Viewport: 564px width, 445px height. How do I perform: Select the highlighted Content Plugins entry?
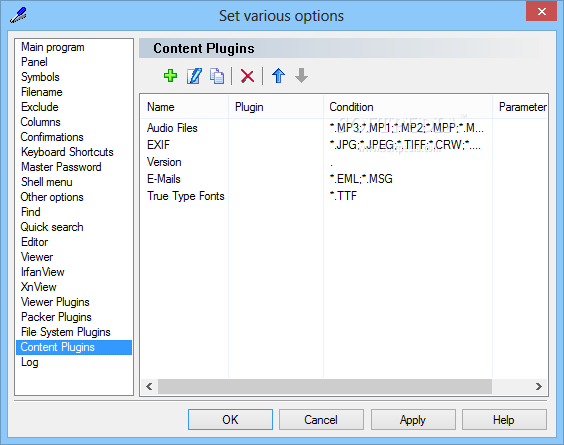74,347
